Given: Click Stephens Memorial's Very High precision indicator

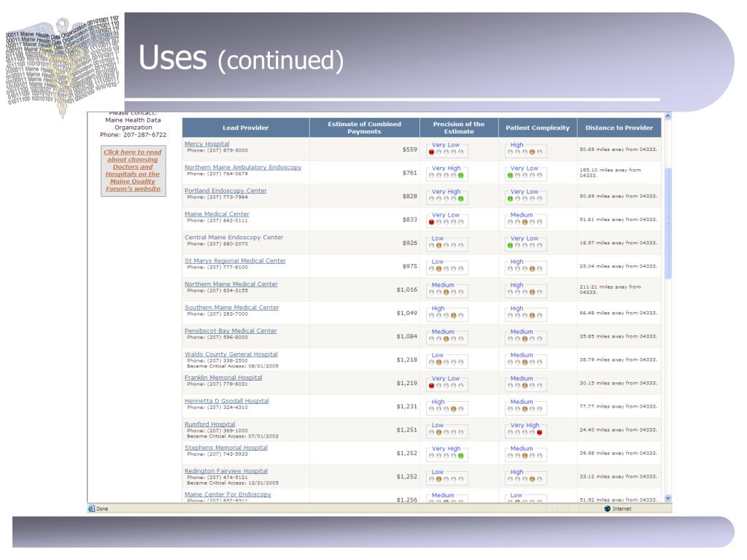Looking at the screenshot, I should 446,452.
